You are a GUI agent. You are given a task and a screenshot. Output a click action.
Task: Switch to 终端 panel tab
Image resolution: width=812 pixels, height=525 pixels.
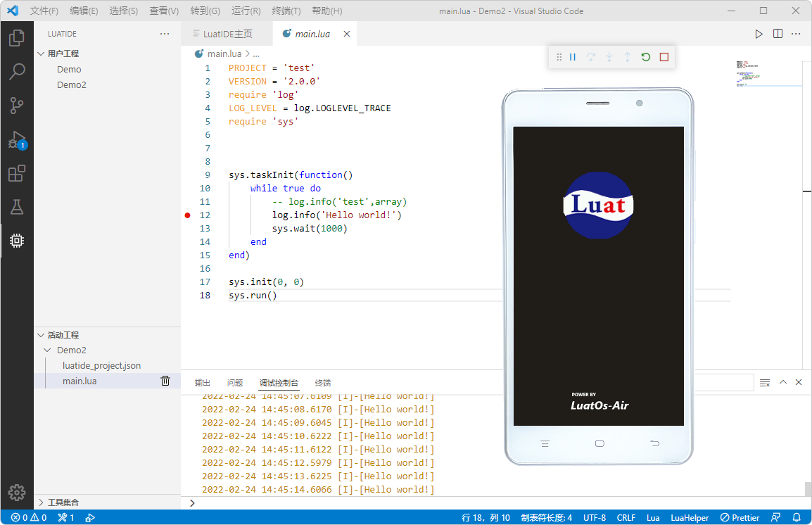[323, 383]
